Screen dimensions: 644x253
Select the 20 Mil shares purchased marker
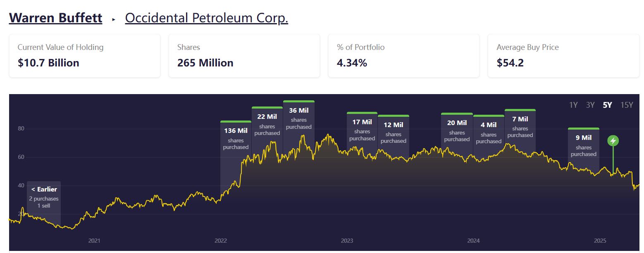tap(457, 130)
